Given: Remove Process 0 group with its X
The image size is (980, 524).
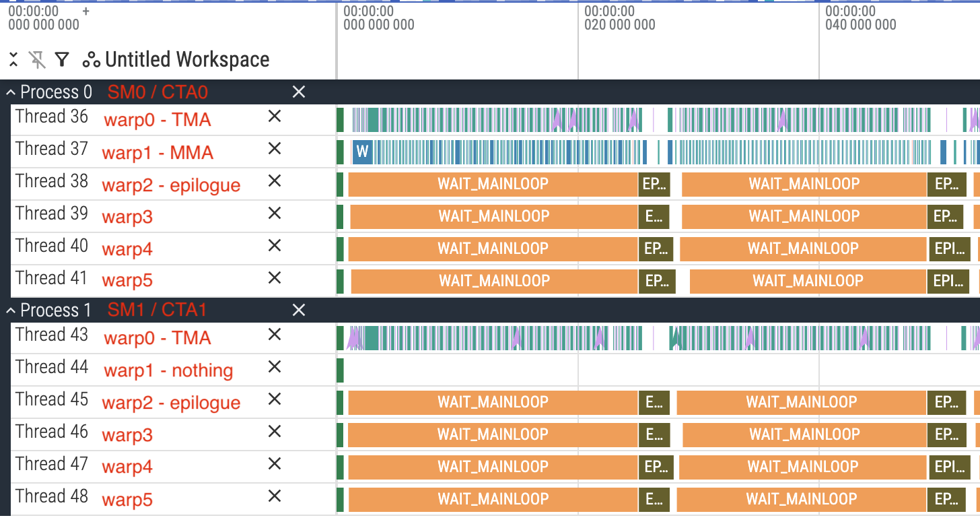Looking at the screenshot, I should pyautogui.click(x=299, y=92).
